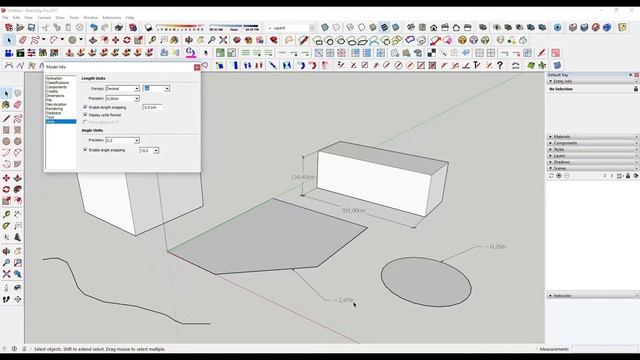Select the Protractor tool in left toolbar
Image resolution: width=640 pixels, height=360 pixels.
[6, 226]
